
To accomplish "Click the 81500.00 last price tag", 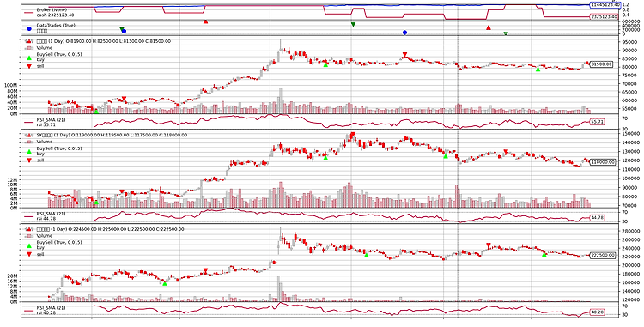I will click(x=602, y=64).
